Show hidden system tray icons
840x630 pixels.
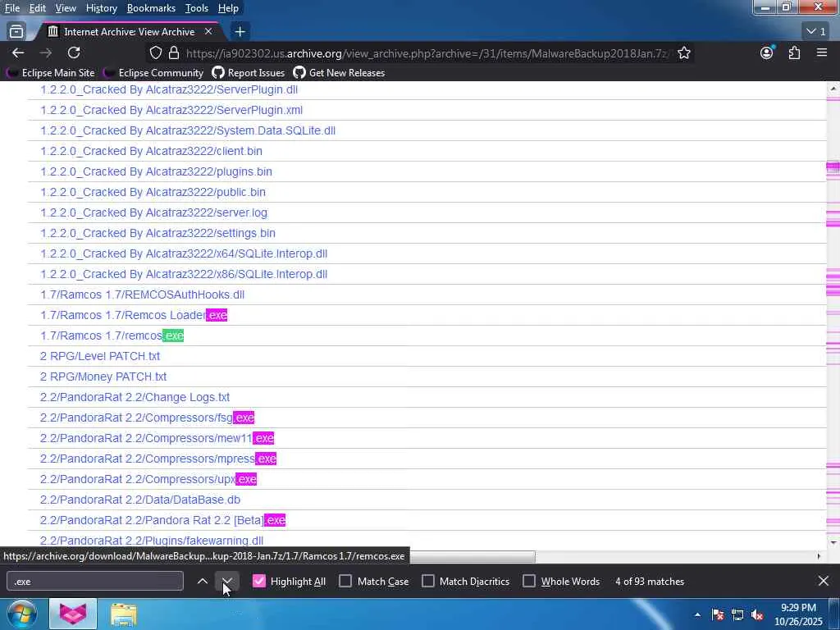click(x=697, y=615)
